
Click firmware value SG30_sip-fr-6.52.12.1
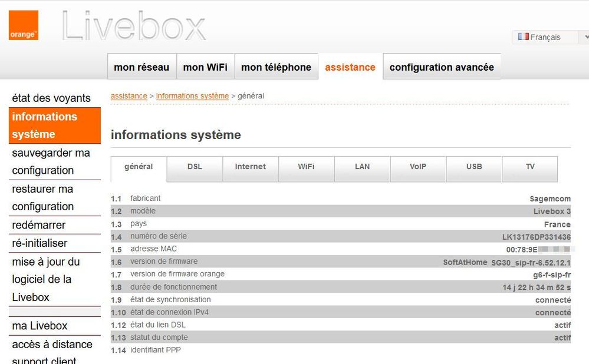[x=531, y=263]
